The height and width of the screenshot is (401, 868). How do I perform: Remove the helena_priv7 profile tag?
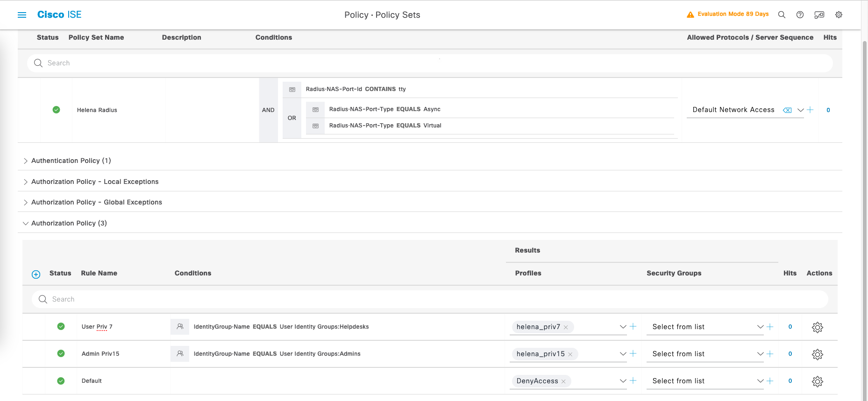[566, 327]
